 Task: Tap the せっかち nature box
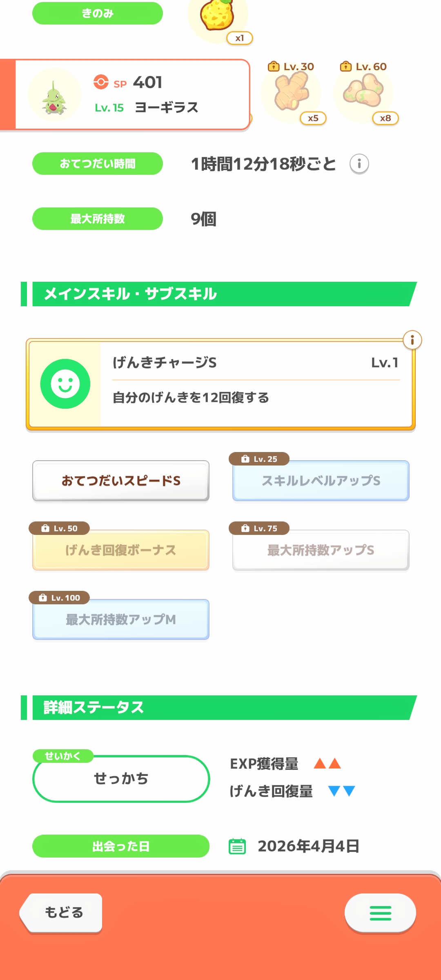tap(121, 779)
